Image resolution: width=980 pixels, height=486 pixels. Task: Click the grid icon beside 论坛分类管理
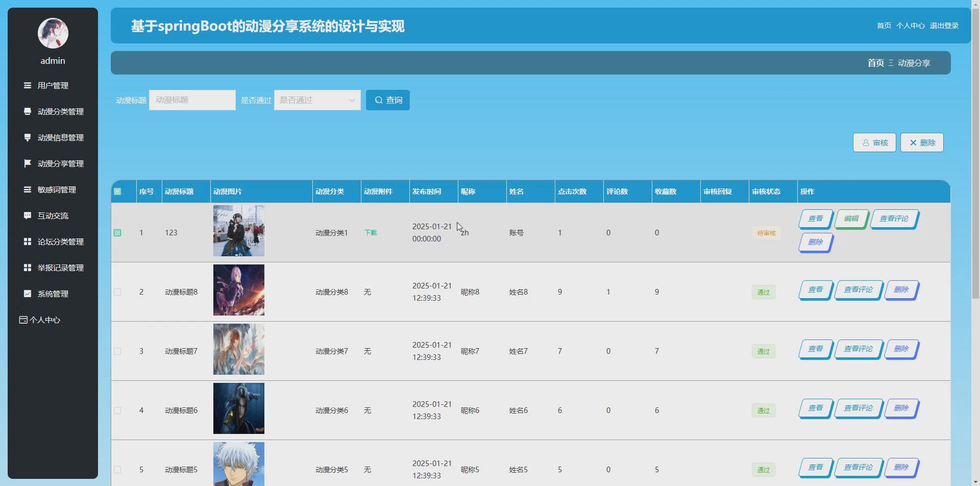[x=28, y=241]
